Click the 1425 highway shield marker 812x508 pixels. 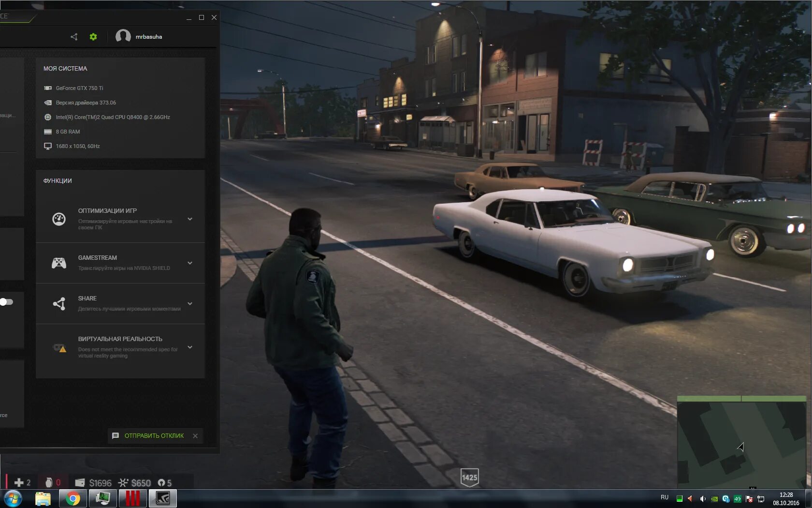pos(469,478)
